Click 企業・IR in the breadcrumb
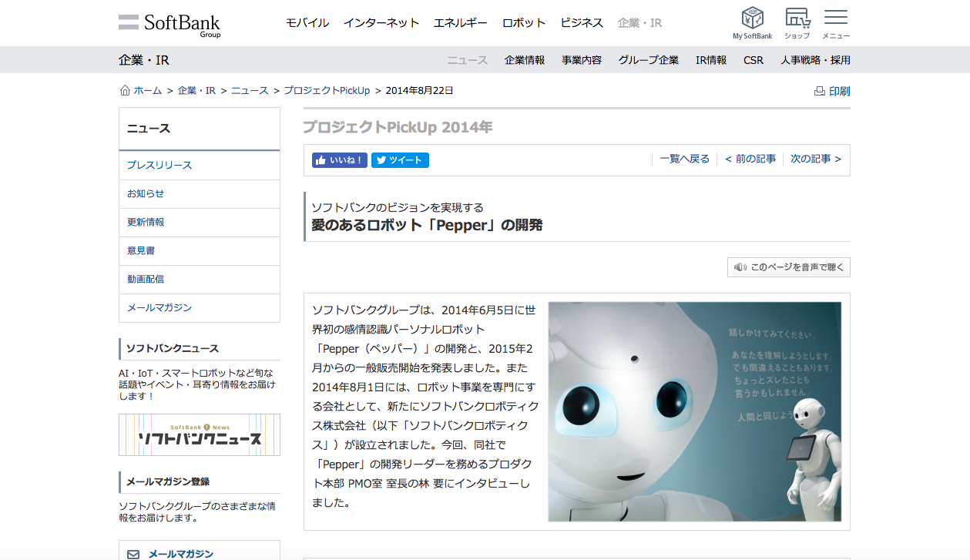The height and width of the screenshot is (560, 970). pyautogui.click(x=196, y=90)
